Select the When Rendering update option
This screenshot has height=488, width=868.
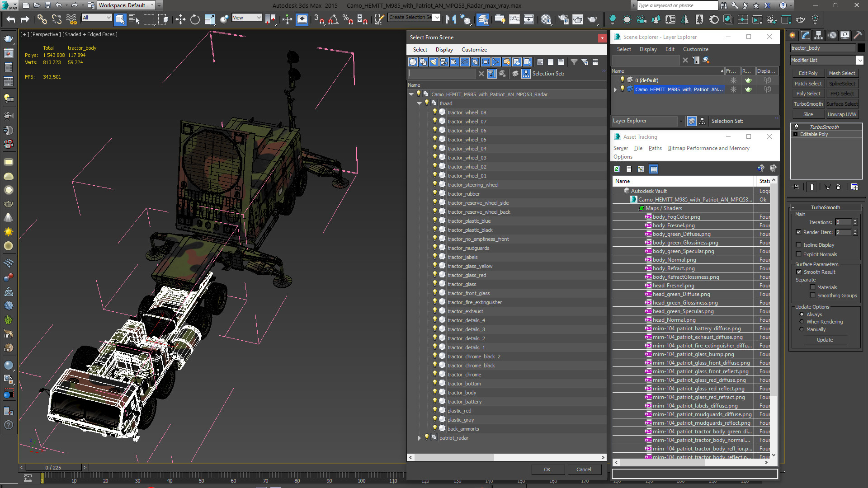point(802,322)
